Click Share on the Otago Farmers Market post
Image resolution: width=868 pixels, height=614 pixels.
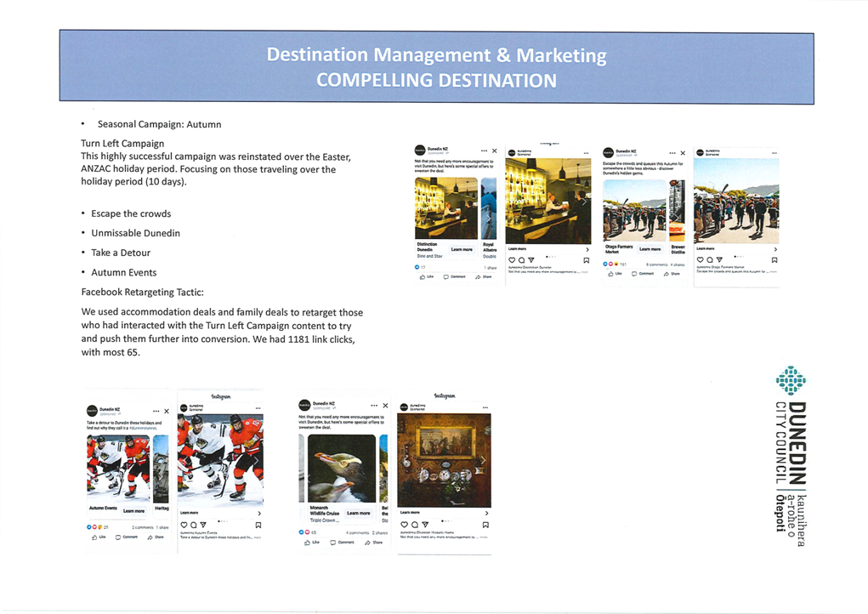[672, 274]
